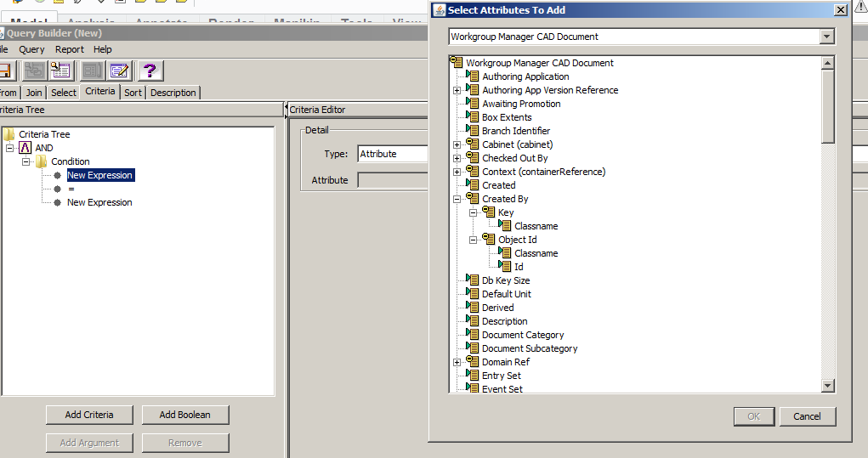The image size is (868, 458).
Task: Click the Type field showing Attribute
Action: click(393, 154)
